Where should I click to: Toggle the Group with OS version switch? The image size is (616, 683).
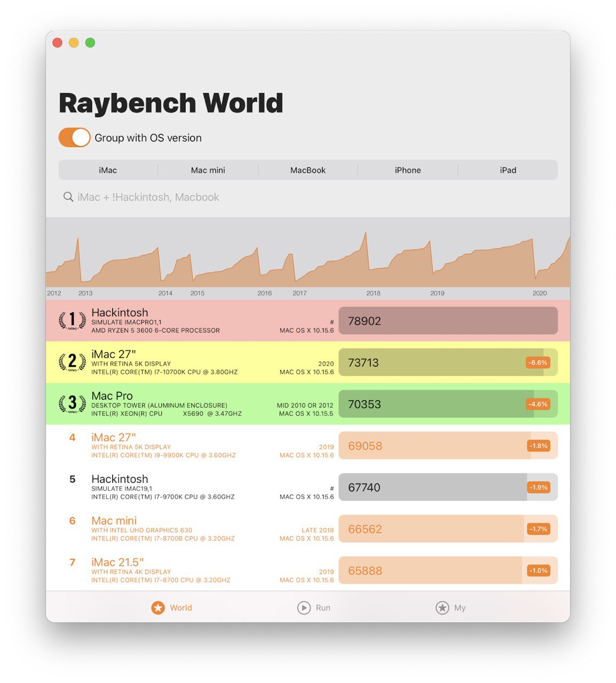75,137
